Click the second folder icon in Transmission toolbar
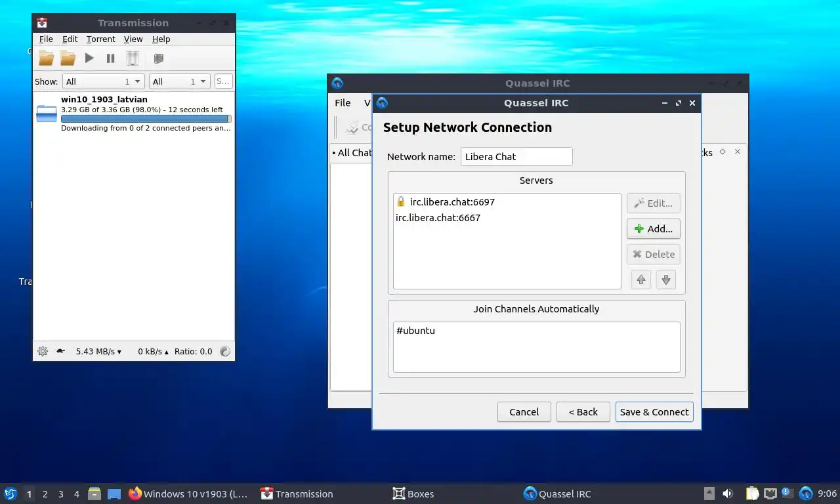This screenshot has height=504, width=840. 68,58
